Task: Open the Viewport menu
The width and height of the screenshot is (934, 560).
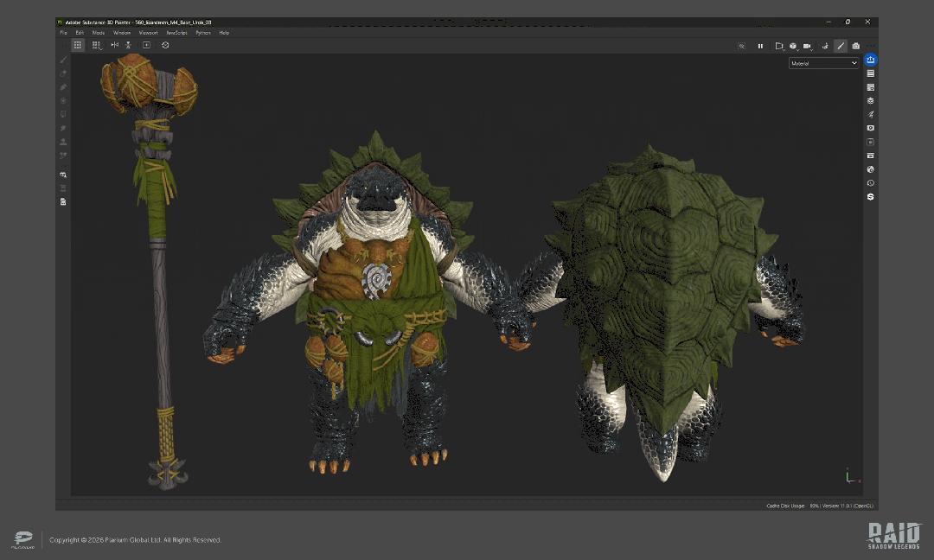Action: coord(149,33)
